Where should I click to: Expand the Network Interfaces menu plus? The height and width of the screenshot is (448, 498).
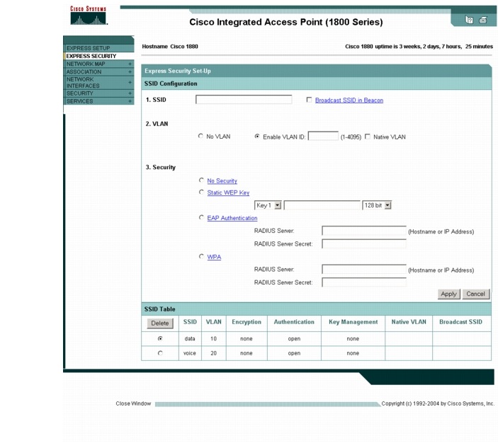130,82
